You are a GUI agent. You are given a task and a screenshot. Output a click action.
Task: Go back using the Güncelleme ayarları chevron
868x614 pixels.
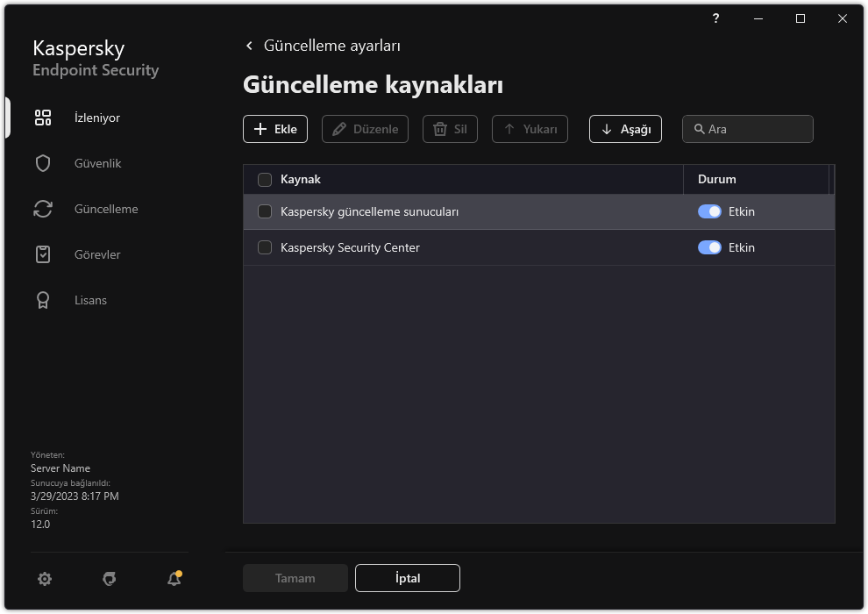[x=248, y=45]
